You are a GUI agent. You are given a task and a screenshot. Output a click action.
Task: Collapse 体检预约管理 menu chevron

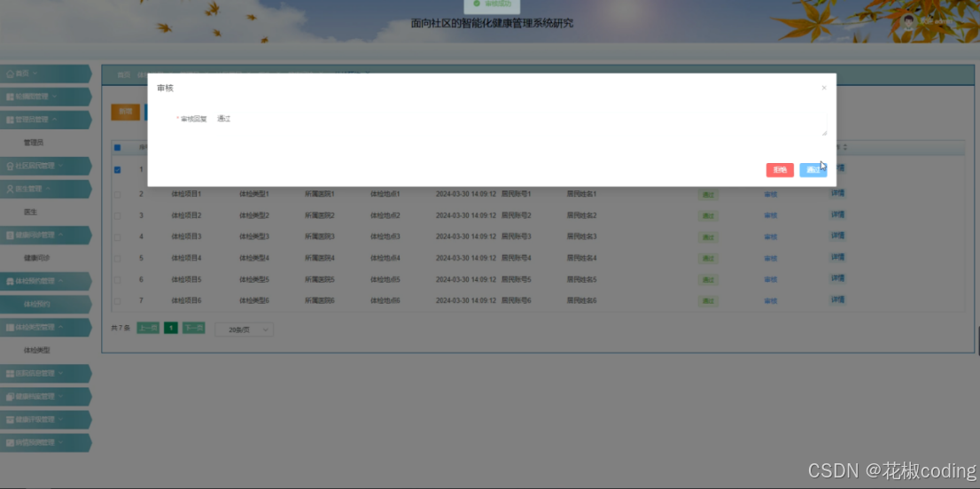point(60,281)
